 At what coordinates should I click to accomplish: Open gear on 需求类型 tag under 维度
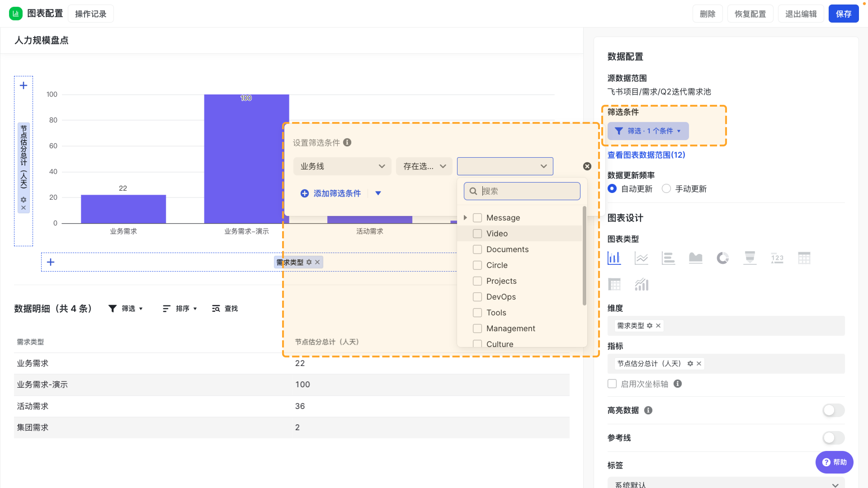coord(650,326)
